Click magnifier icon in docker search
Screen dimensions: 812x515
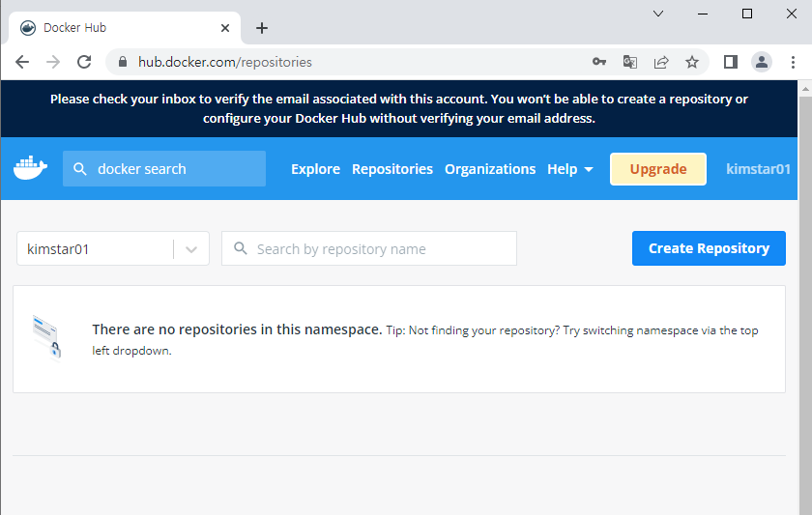[79, 169]
